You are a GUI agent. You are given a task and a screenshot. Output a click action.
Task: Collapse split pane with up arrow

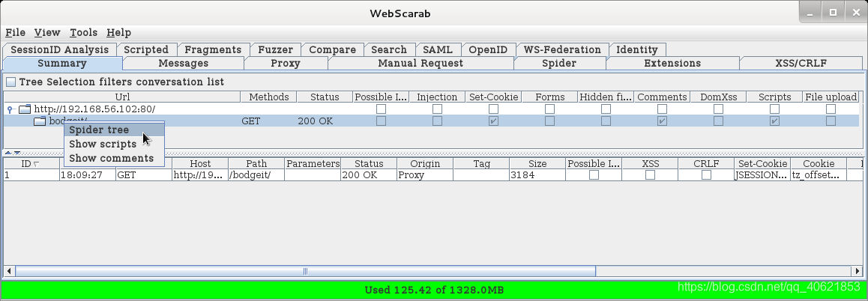(8, 153)
